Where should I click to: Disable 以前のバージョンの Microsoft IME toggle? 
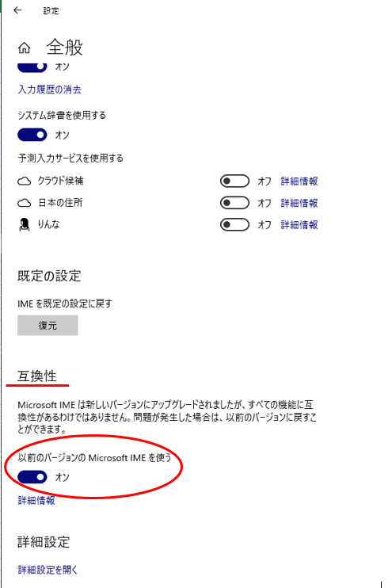pos(32,477)
